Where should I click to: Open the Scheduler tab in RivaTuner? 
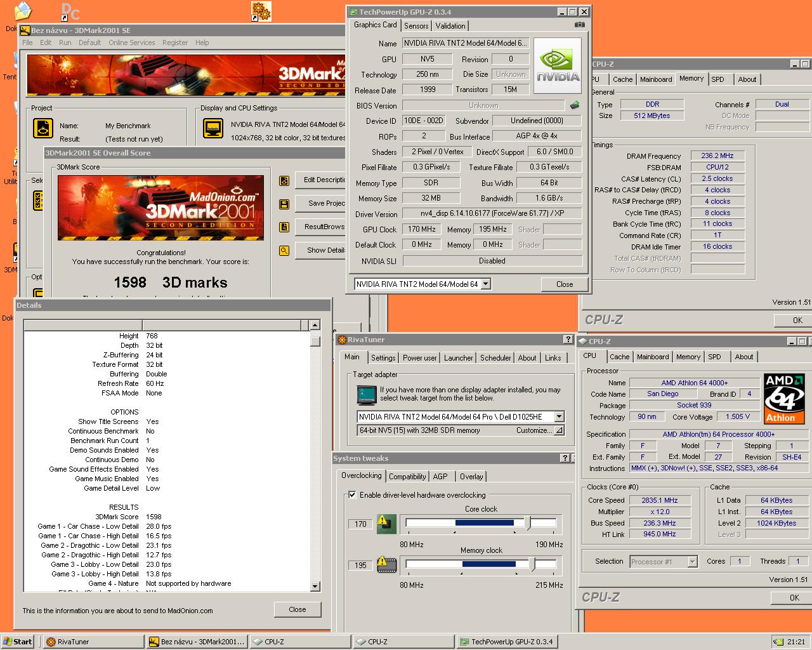point(495,358)
